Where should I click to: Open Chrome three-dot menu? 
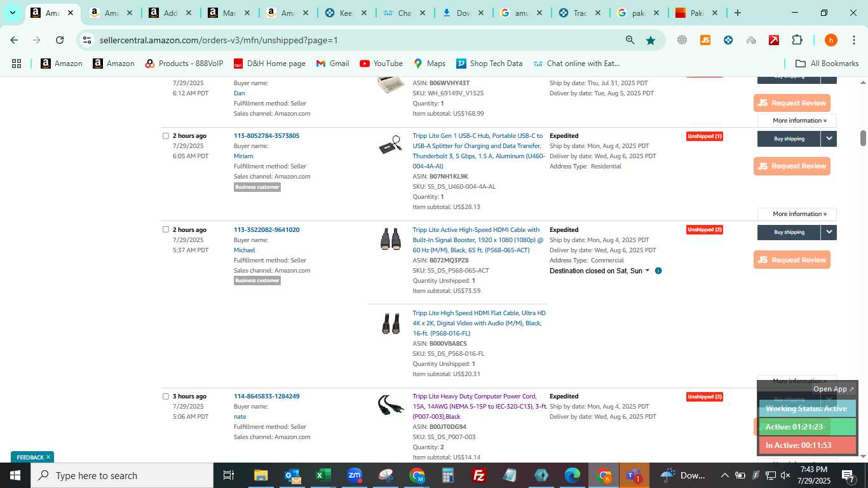point(853,40)
